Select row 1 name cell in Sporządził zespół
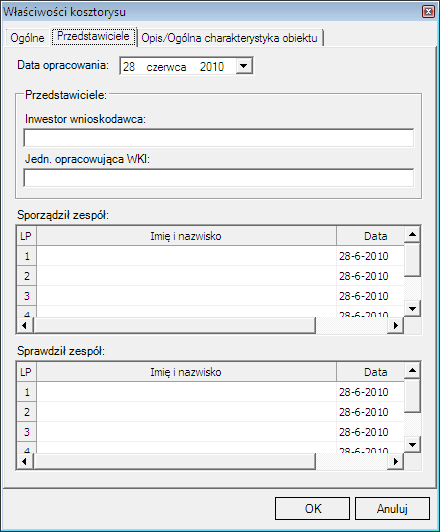This screenshot has width=440, height=532. 187,256
